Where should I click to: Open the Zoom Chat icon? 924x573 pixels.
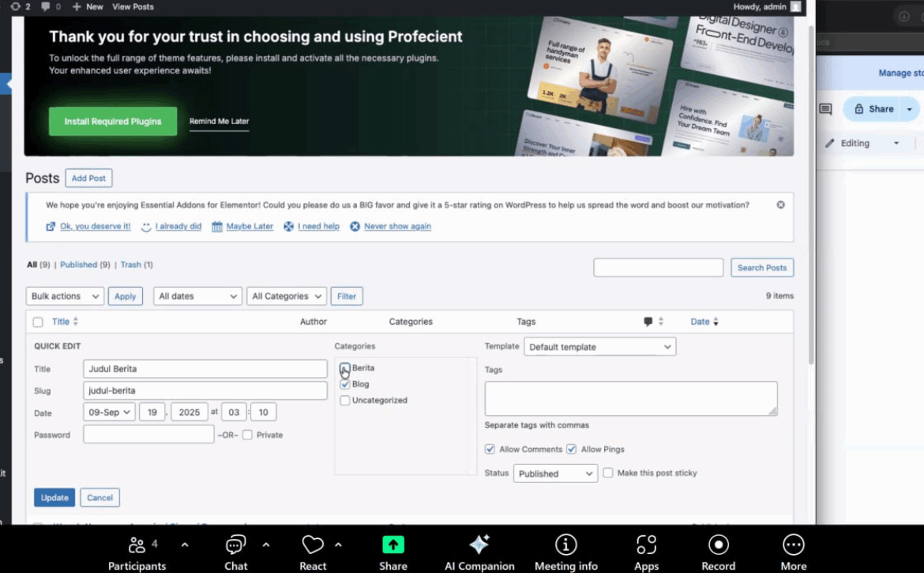(235, 545)
